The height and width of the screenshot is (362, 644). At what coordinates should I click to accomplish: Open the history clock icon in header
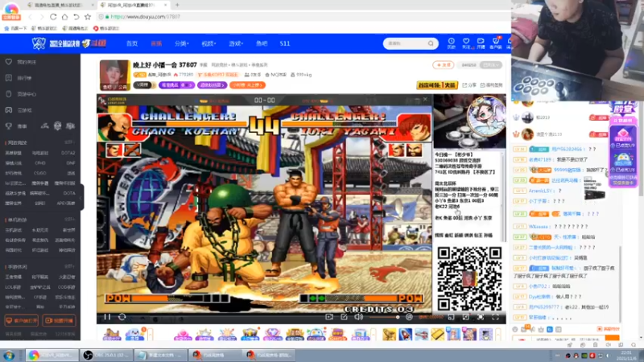(452, 43)
